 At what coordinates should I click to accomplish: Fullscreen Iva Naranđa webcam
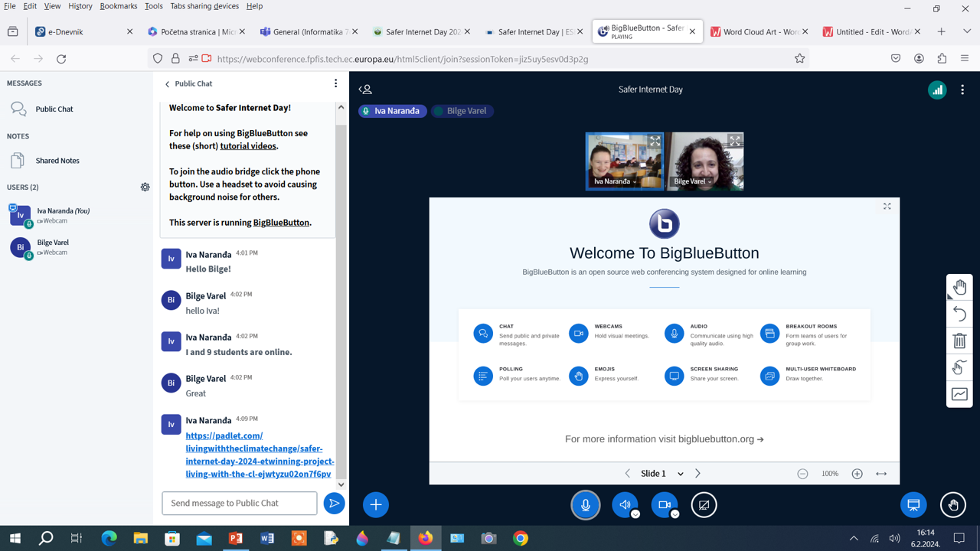pos(655,142)
